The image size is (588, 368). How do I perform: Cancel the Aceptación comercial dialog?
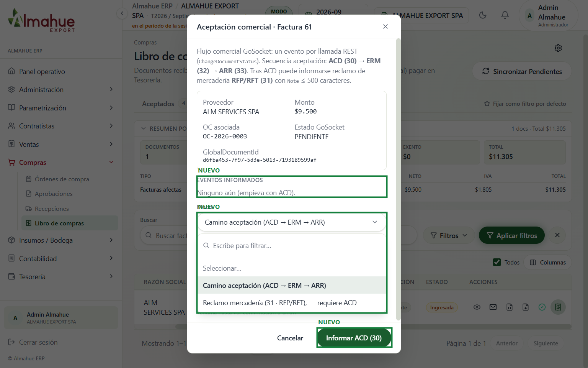click(290, 338)
